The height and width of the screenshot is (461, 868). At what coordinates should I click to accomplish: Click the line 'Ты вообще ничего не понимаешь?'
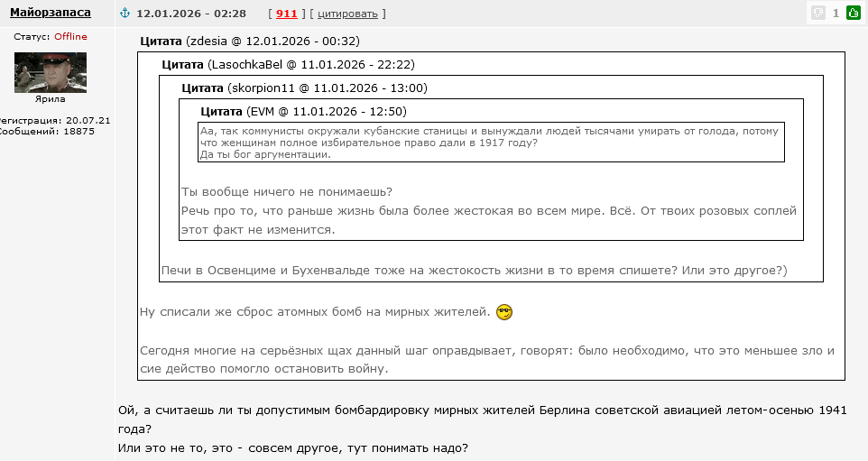coord(287,192)
